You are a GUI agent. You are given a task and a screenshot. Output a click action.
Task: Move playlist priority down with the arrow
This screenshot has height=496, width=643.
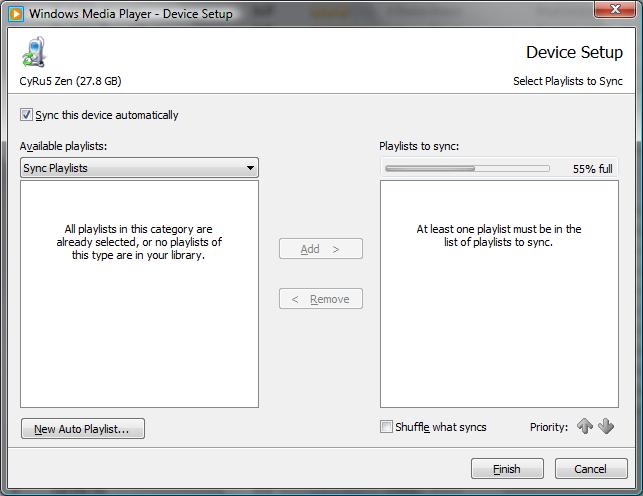pyautogui.click(x=606, y=426)
